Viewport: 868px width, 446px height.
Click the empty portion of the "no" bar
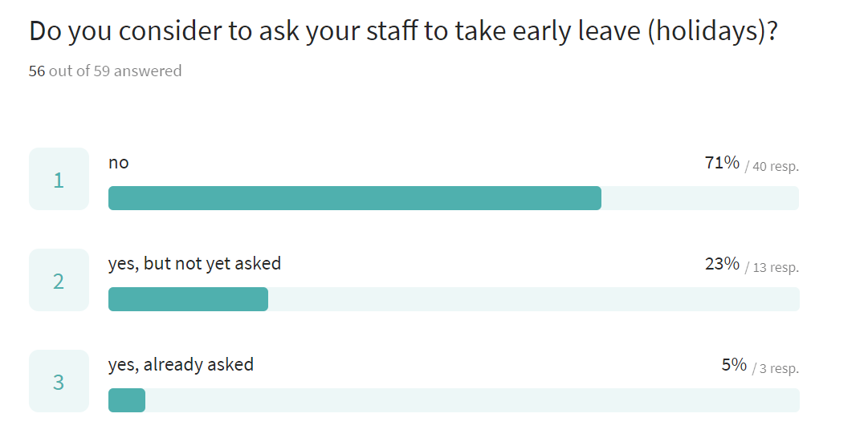tap(699, 198)
